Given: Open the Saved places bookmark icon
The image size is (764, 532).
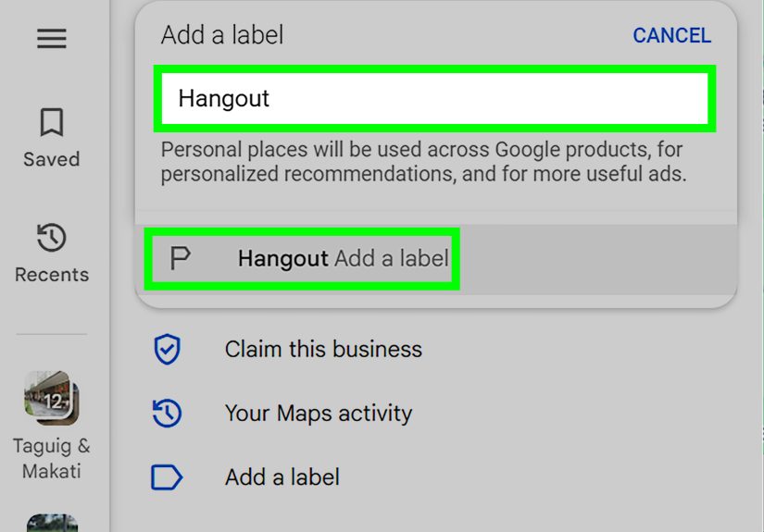Looking at the screenshot, I should tap(52, 122).
